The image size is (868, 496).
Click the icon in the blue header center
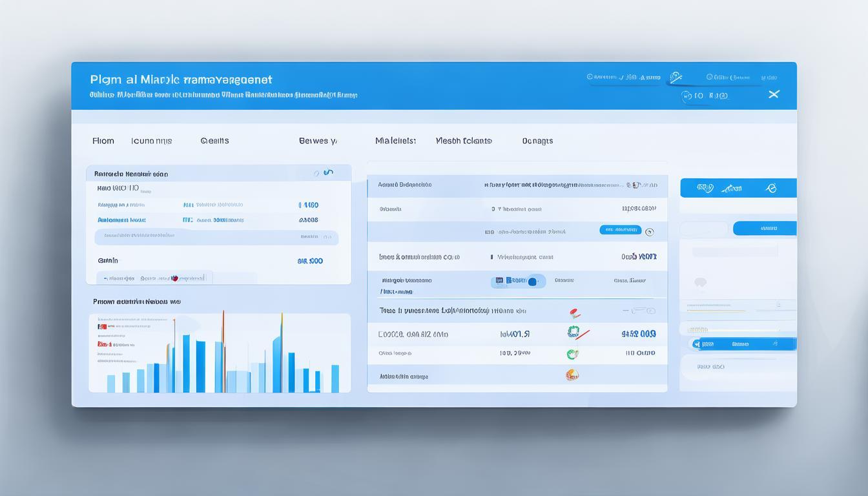point(676,77)
